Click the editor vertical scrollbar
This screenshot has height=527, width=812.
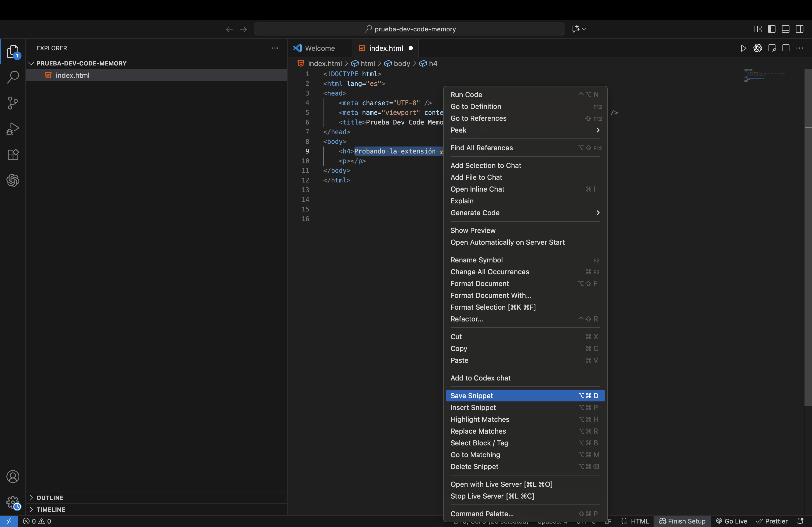coord(808,237)
